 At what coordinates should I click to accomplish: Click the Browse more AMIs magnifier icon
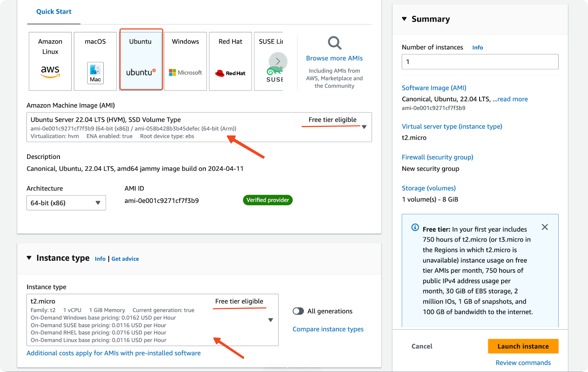(x=334, y=43)
